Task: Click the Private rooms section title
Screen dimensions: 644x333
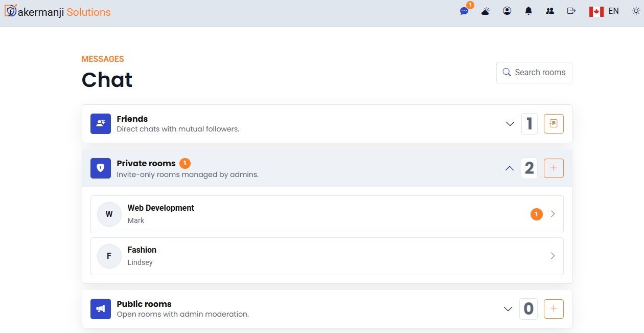Action: coord(146,163)
